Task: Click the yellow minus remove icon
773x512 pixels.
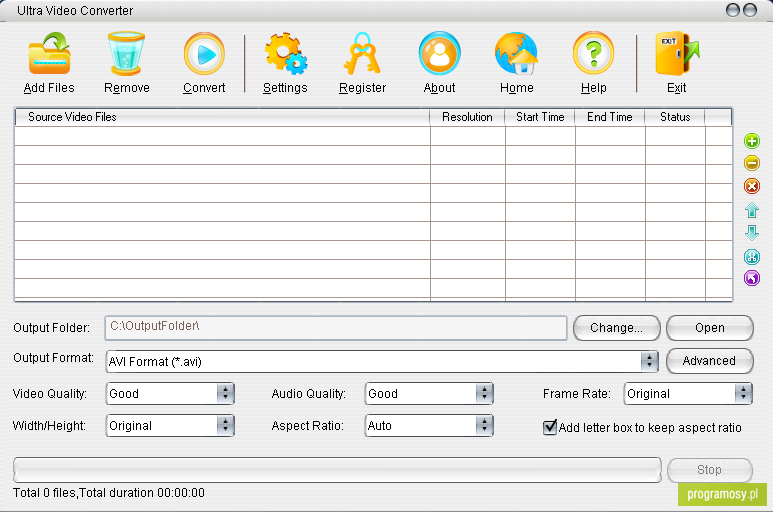Action: (752, 163)
